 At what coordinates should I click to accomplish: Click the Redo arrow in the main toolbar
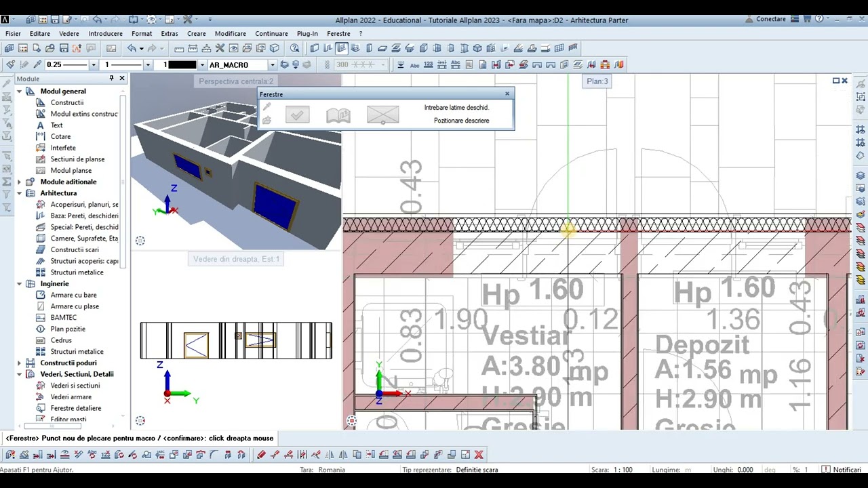pos(152,48)
